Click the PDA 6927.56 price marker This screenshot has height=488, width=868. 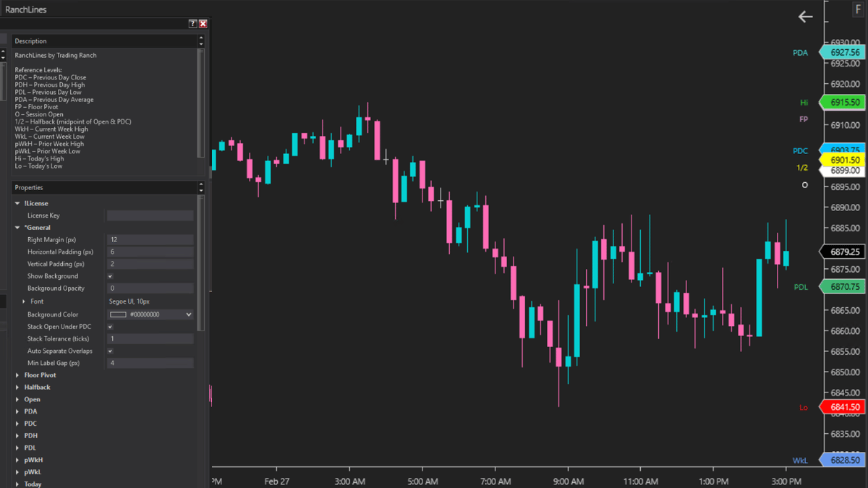pos(844,53)
